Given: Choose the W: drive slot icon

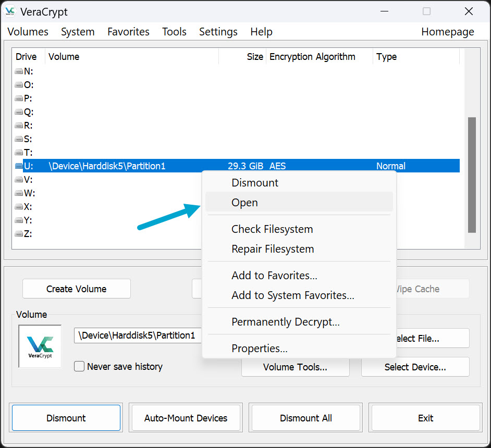Looking at the screenshot, I should [19, 193].
